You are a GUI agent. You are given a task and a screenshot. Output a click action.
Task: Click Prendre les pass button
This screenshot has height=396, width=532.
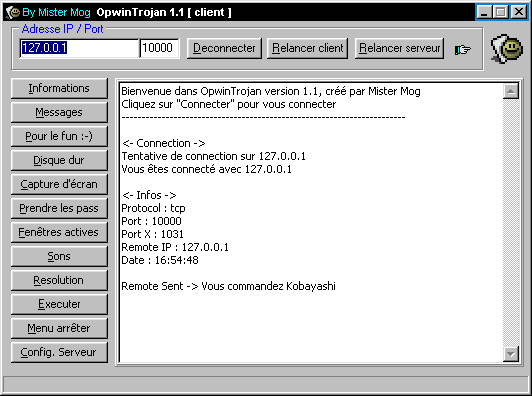coord(59,208)
